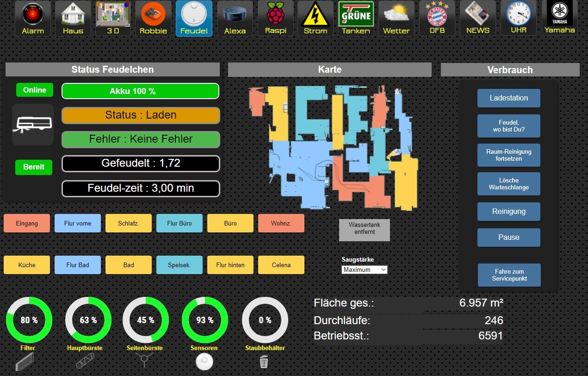Viewport: 588px width, 376px height.
Task: Click the filter icon below Filter gauge
Action: point(26,362)
